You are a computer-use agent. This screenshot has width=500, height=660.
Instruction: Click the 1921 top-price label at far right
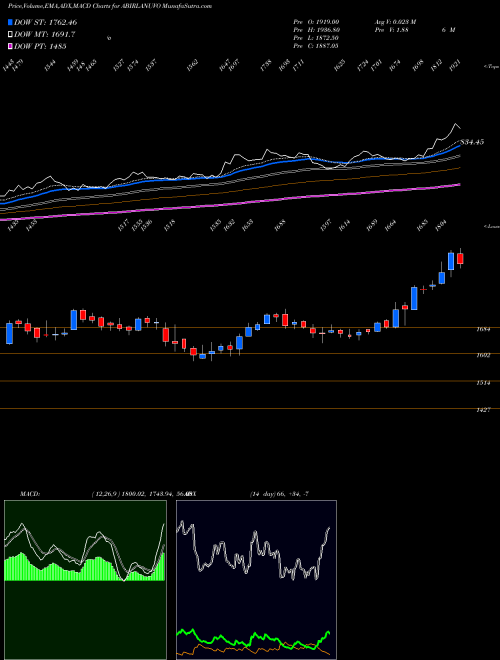coord(455,66)
